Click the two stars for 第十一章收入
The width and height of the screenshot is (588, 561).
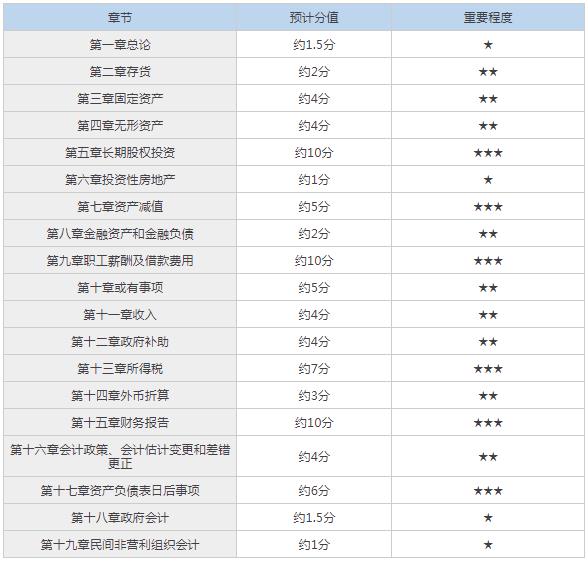point(488,315)
